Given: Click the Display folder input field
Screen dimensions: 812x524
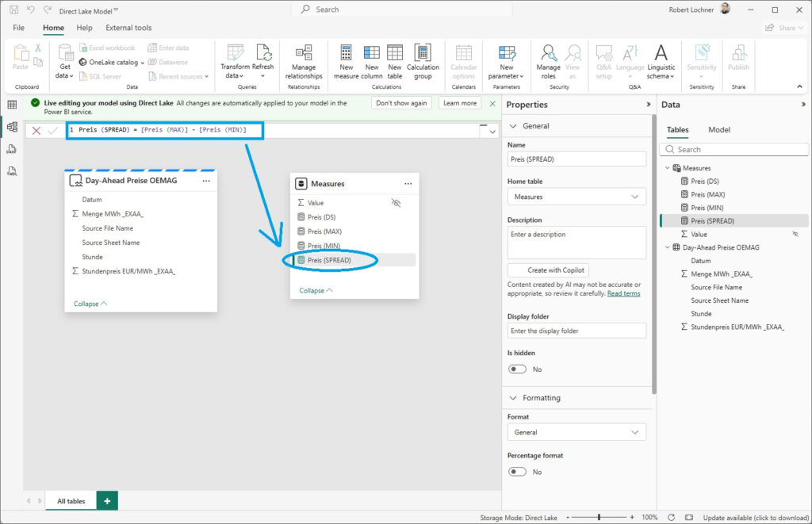Looking at the screenshot, I should (x=576, y=331).
